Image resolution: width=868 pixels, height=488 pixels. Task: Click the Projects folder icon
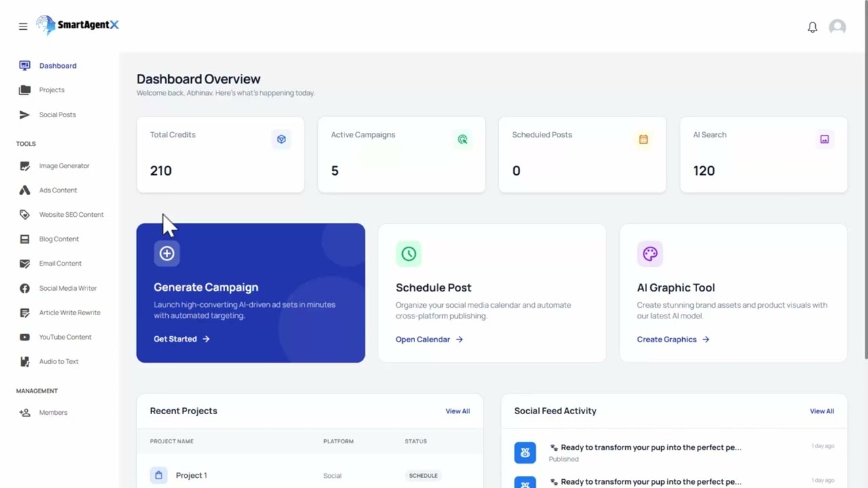point(24,89)
